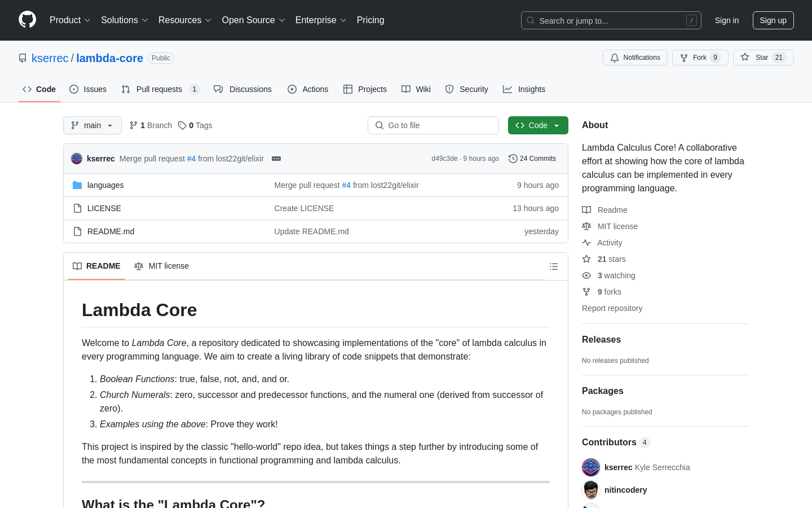The image size is (812, 508).
Task: Click the Fork icon button
Action: coord(700,58)
